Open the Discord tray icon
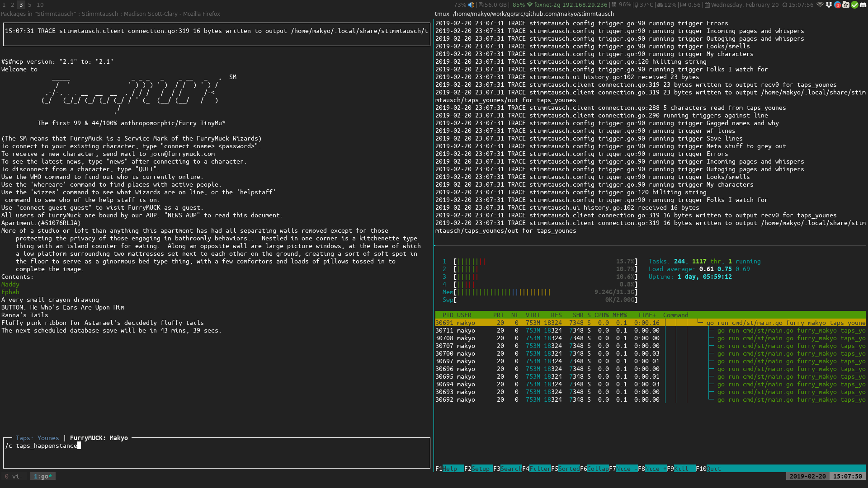 point(863,5)
